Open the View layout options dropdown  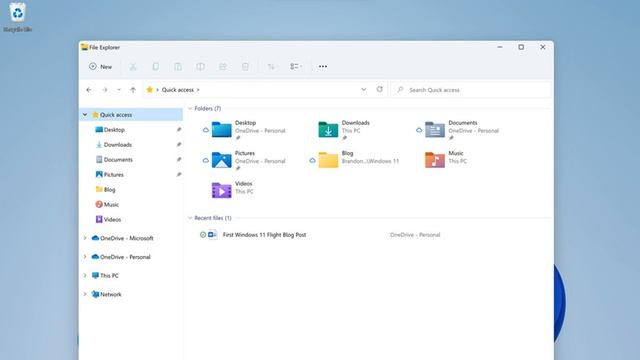point(296,67)
